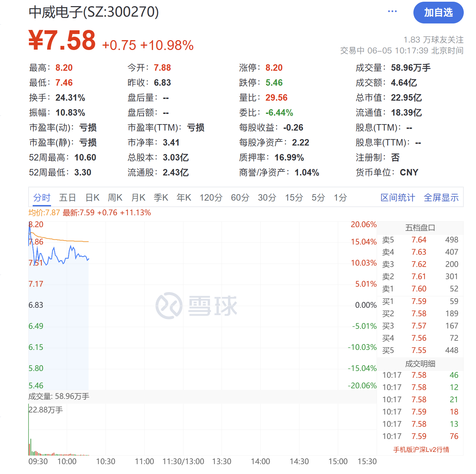This screenshot has height=474, width=476.
Task: Click the 振幅 10.83% value
Action: (70, 113)
